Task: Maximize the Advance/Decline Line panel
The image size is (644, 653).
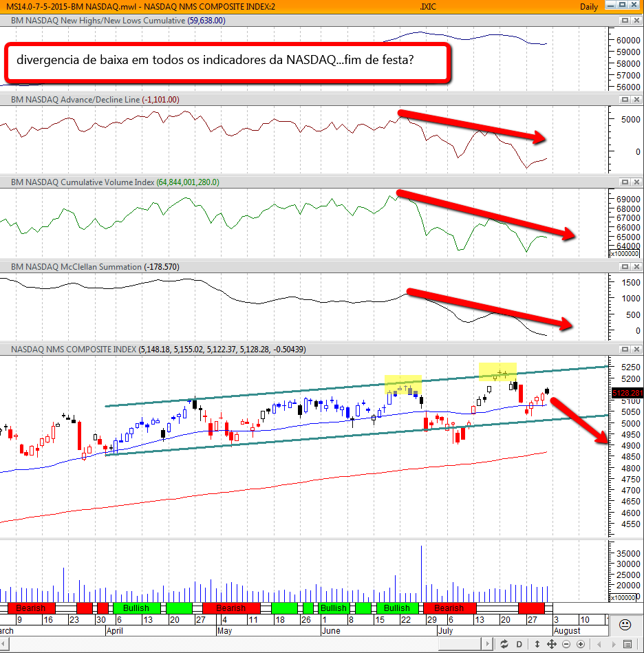Action: coord(625,100)
